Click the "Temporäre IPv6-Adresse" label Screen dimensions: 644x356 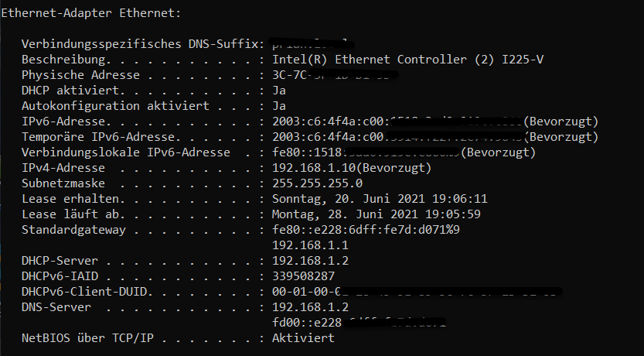pyautogui.click(x=97, y=137)
